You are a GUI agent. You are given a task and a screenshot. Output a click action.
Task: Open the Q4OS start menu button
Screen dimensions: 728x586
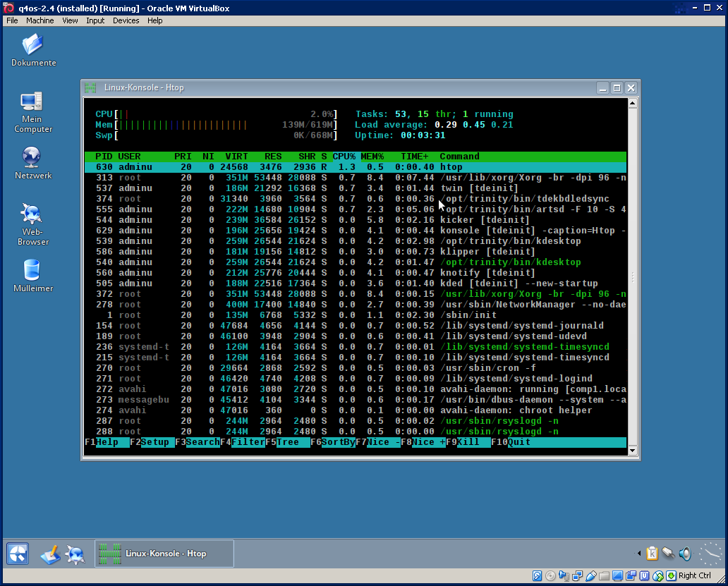tap(18, 554)
